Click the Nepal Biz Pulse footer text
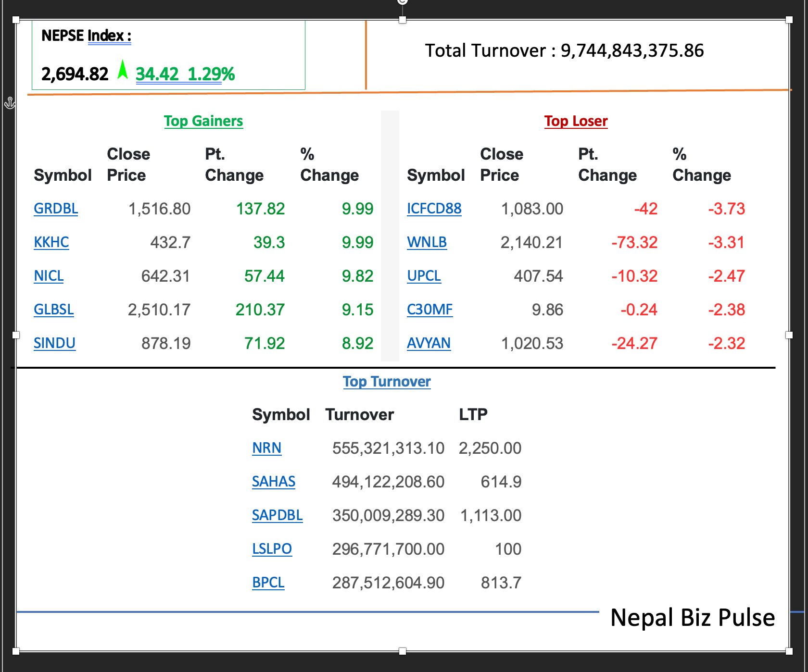 click(692, 618)
